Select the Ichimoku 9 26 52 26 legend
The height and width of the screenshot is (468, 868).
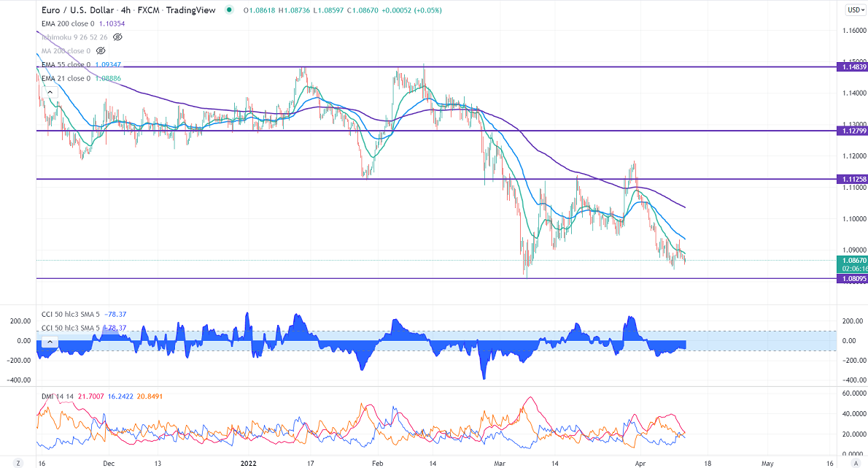[74, 37]
